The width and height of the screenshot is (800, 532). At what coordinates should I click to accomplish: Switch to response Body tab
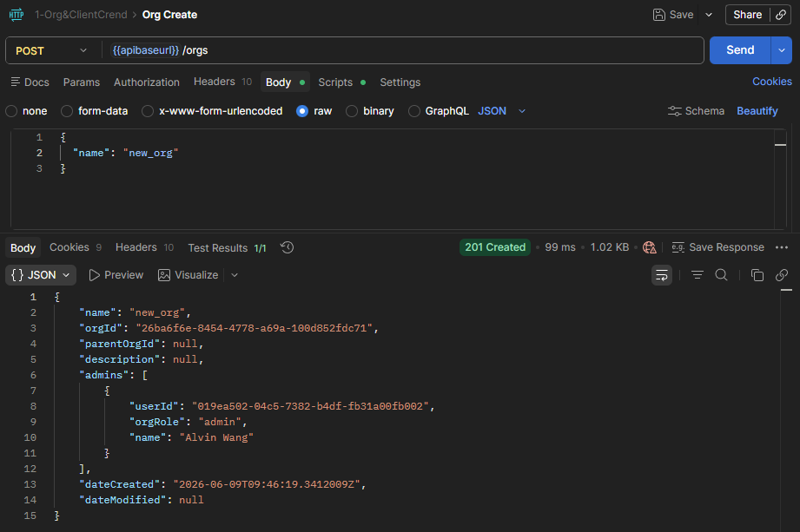click(x=23, y=247)
